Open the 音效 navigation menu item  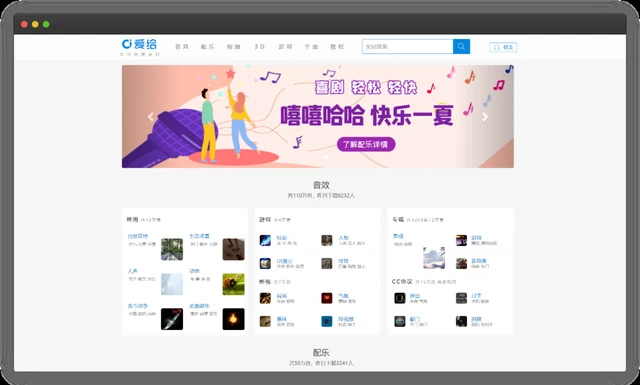(x=182, y=47)
